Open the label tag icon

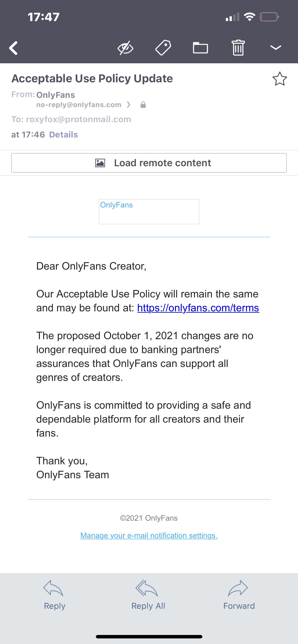[163, 48]
